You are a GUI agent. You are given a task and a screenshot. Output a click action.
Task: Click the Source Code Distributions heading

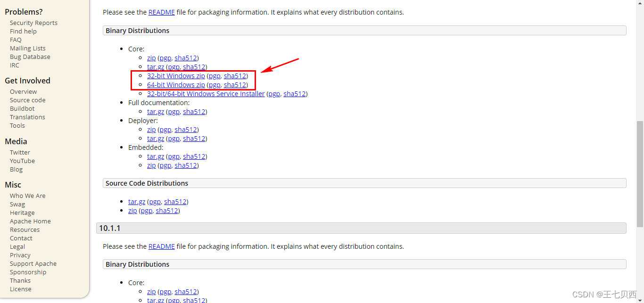pyautogui.click(x=364, y=183)
